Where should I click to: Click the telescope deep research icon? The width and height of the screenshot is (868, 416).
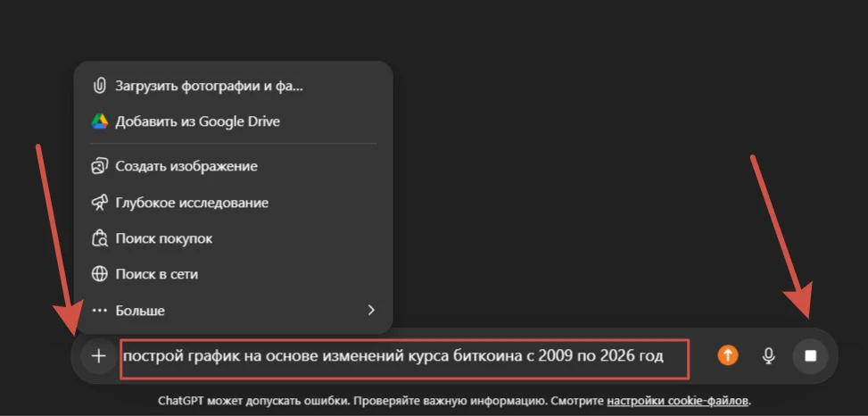pos(99,203)
